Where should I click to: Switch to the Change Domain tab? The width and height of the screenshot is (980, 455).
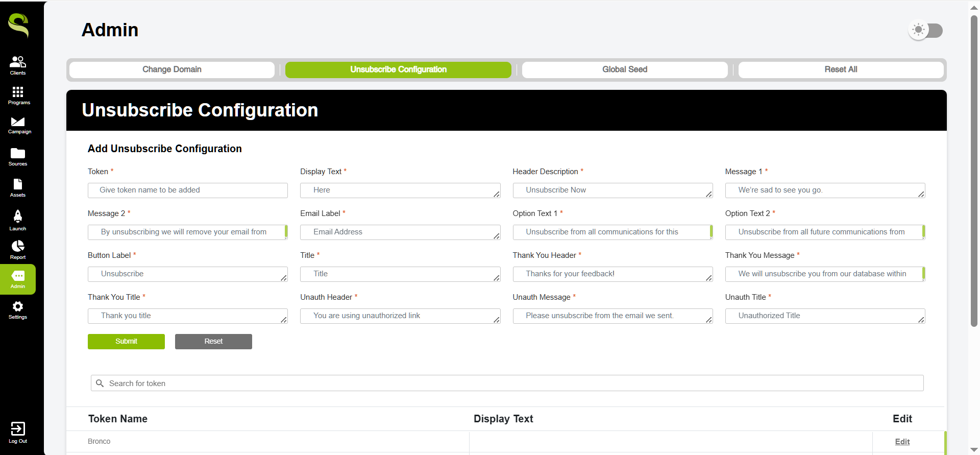click(172, 69)
